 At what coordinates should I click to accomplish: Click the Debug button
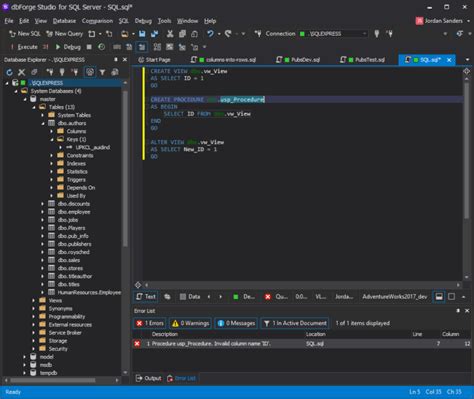pos(68,47)
